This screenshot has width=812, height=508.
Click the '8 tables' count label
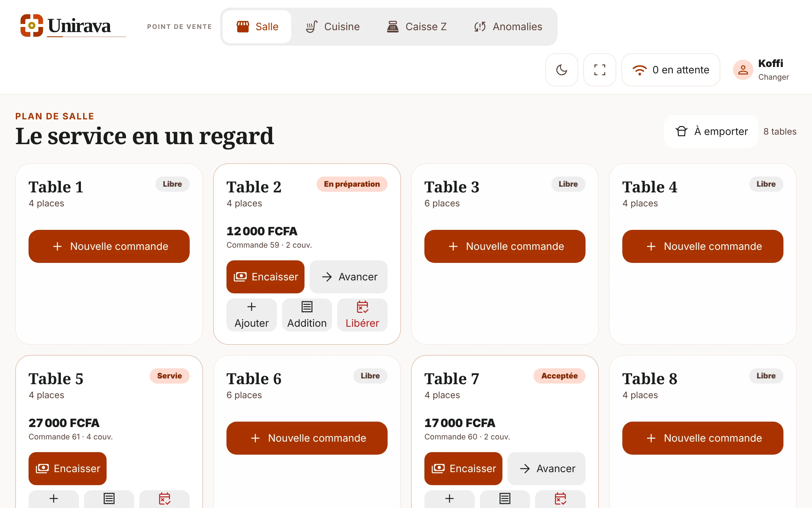click(x=780, y=131)
